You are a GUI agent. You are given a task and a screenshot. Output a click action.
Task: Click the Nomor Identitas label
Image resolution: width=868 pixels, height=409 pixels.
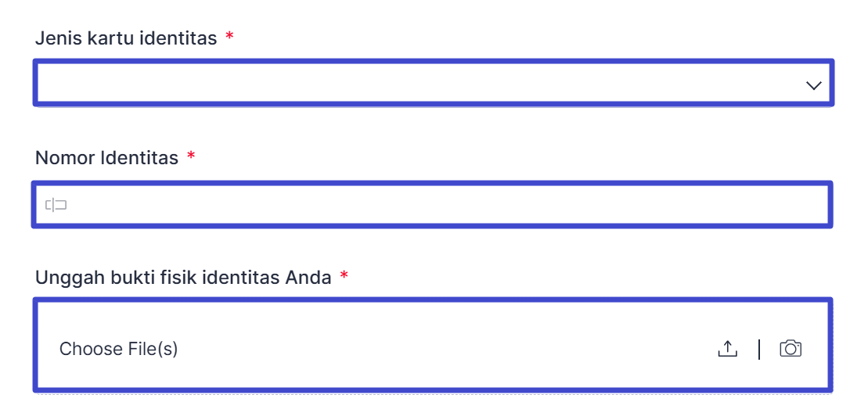(x=107, y=158)
